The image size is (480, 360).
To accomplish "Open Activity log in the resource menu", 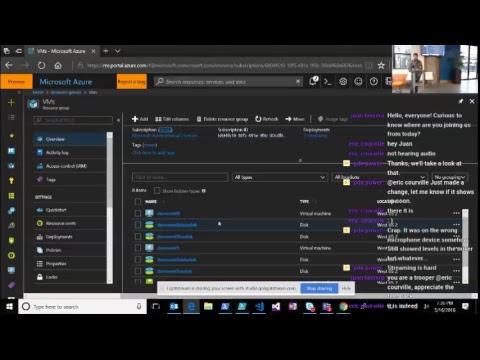I will pos(70,152).
